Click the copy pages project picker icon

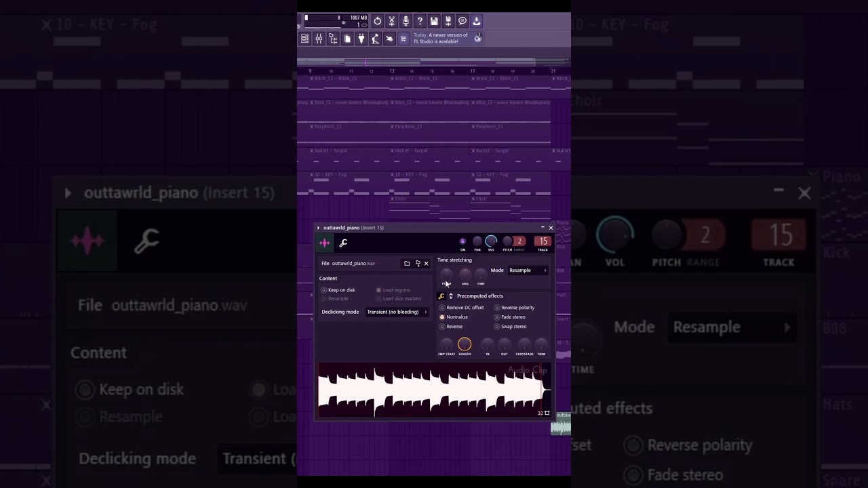[347, 39]
